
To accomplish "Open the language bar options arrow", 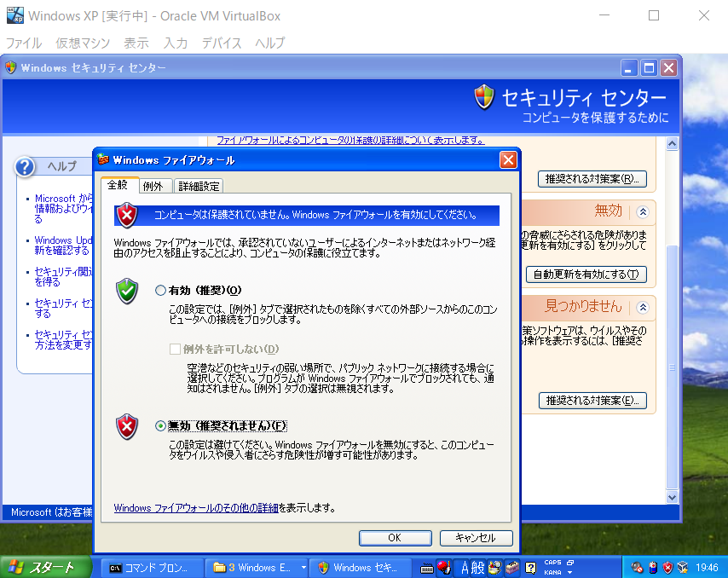I will point(570,572).
